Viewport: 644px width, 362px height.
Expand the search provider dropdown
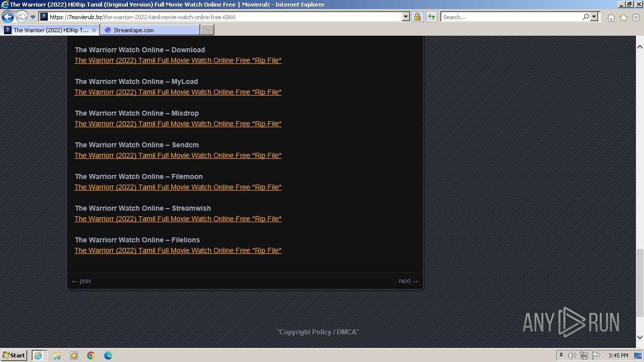point(594,17)
